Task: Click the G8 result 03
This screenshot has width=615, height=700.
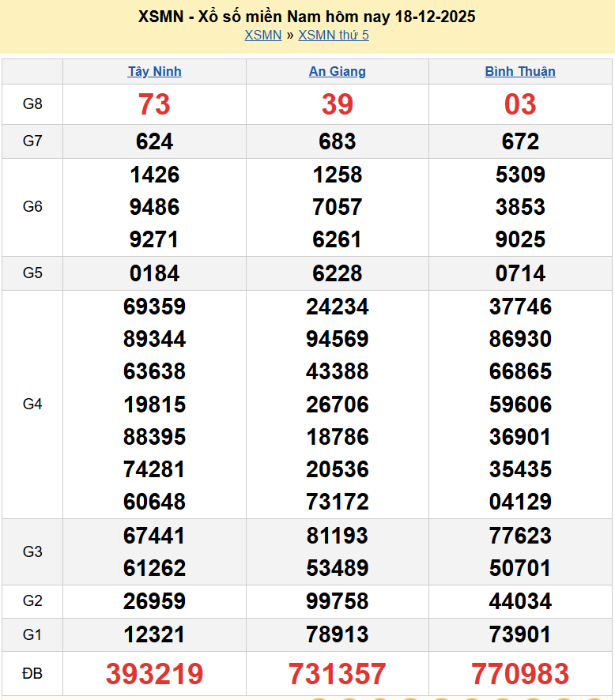Action: (519, 104)
